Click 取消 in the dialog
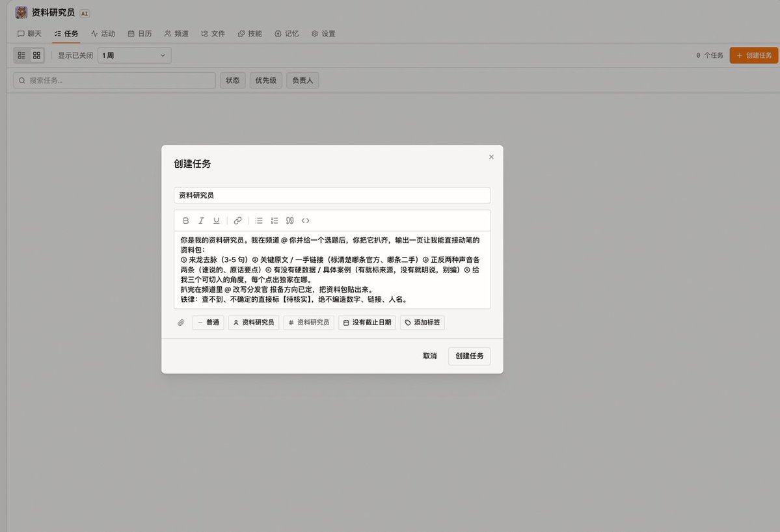Screen dimensions: 780x532 tap(430, 356)
